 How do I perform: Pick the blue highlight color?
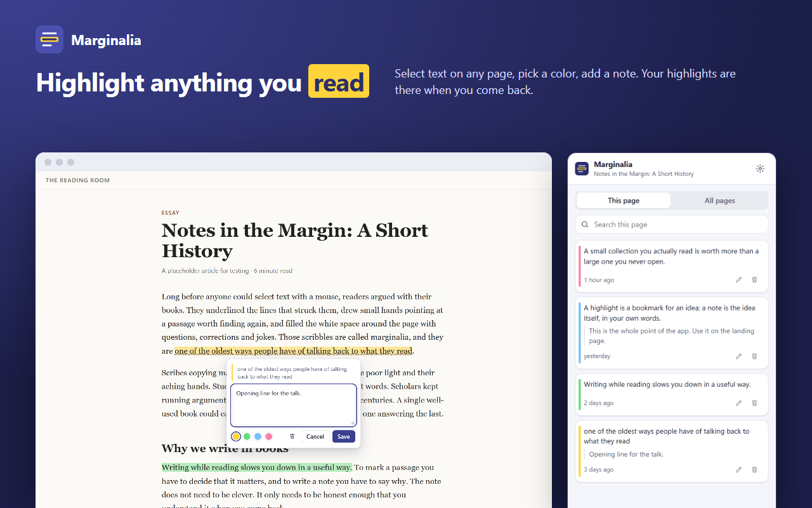[x=258, y=436]
